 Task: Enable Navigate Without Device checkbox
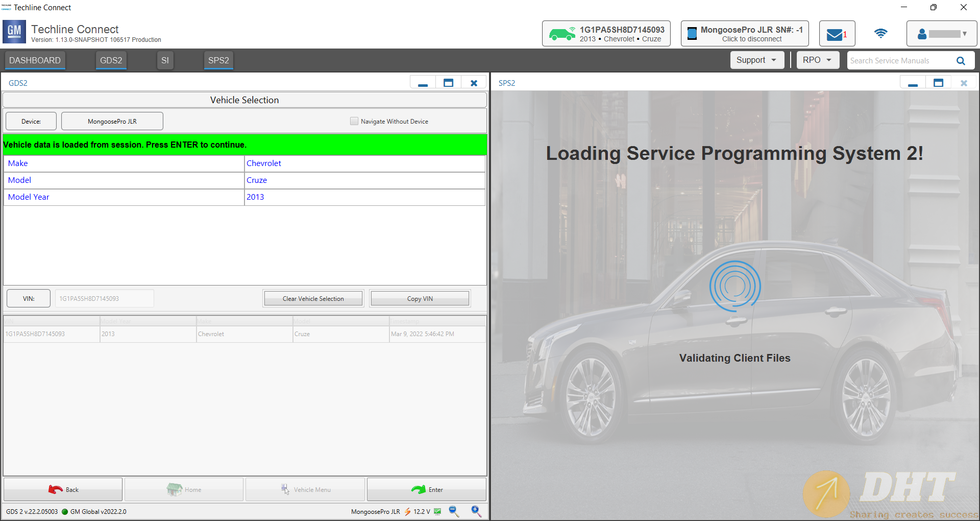tap(354, 121)
